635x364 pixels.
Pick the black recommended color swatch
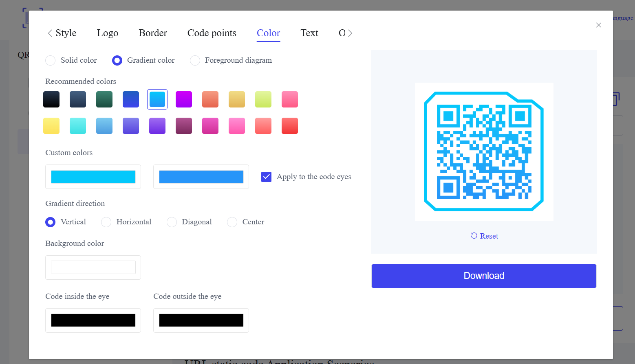[51, 99]
